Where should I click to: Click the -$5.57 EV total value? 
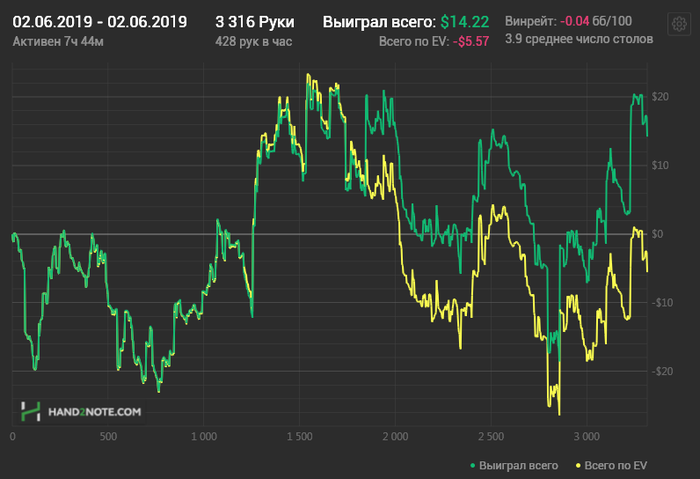[470, 41]
